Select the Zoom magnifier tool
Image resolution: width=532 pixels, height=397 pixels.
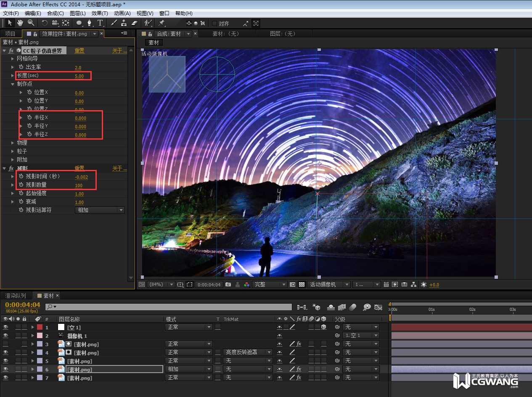(x=31, y=23)
